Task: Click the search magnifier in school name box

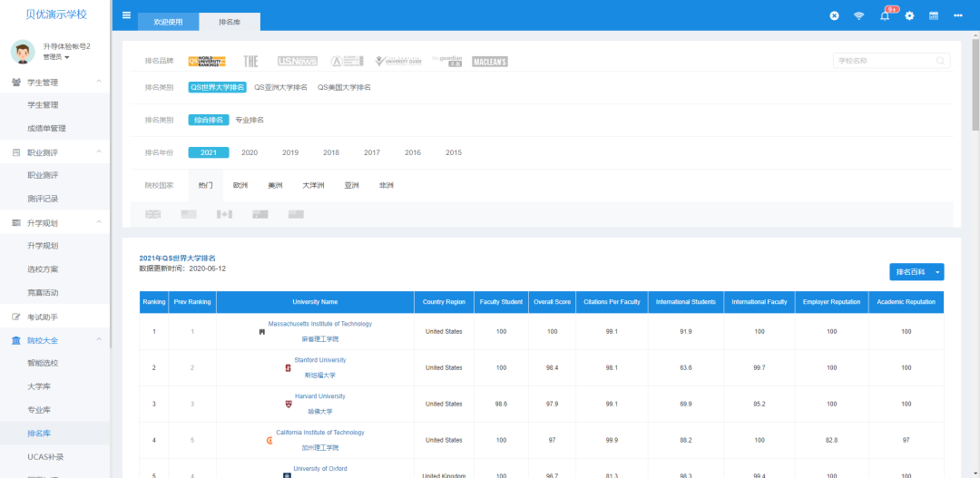Action: coord(940,61)
